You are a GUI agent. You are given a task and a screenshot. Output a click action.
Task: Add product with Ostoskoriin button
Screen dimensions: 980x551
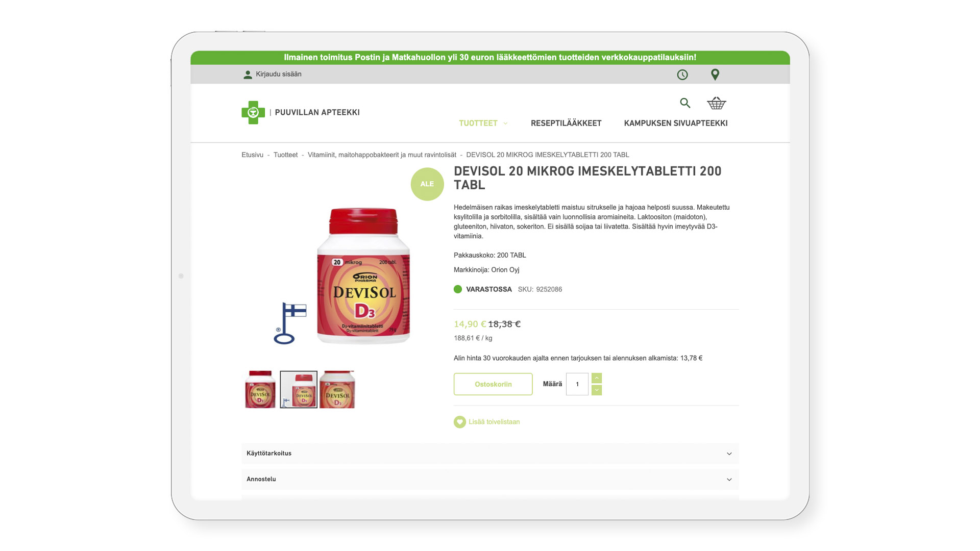[x=493, y=384]
